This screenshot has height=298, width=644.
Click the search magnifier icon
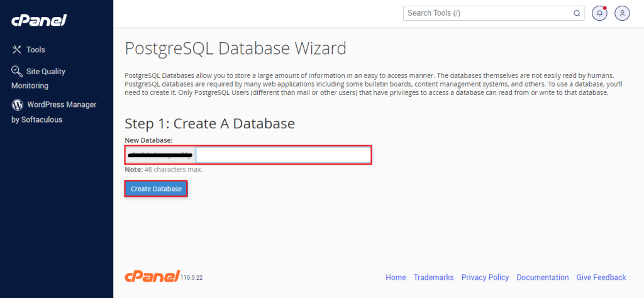coord(577,13)
